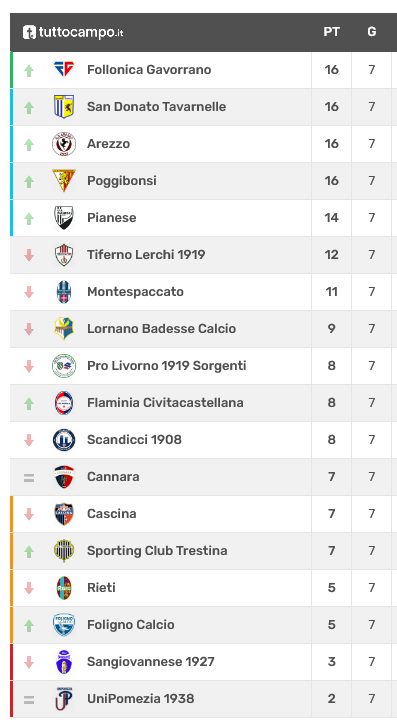
Task: Visit Pro Livorno 1919 Sorgenti page
Action: click(x=167, y=366)
